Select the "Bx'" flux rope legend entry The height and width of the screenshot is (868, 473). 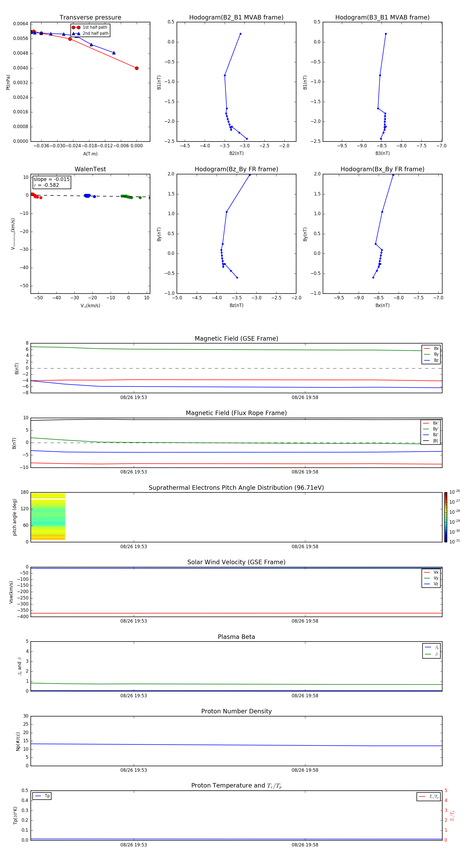(x=431, y=423)
